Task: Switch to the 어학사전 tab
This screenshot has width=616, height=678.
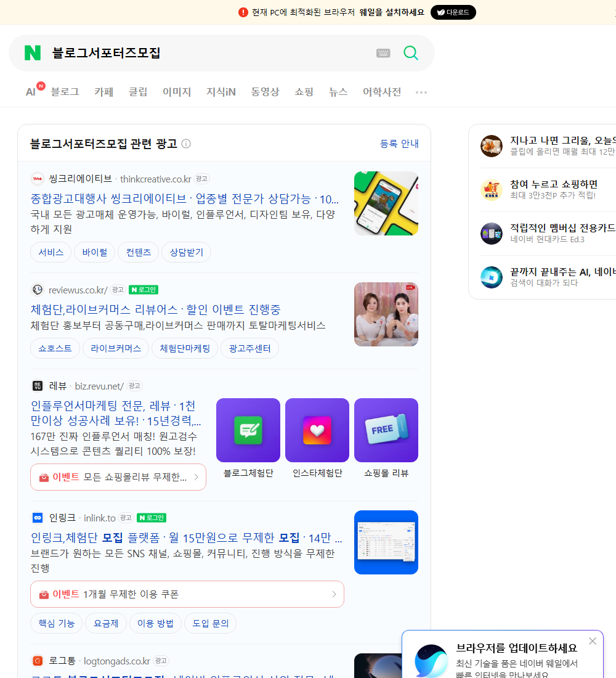Action: tap(382, 92)
